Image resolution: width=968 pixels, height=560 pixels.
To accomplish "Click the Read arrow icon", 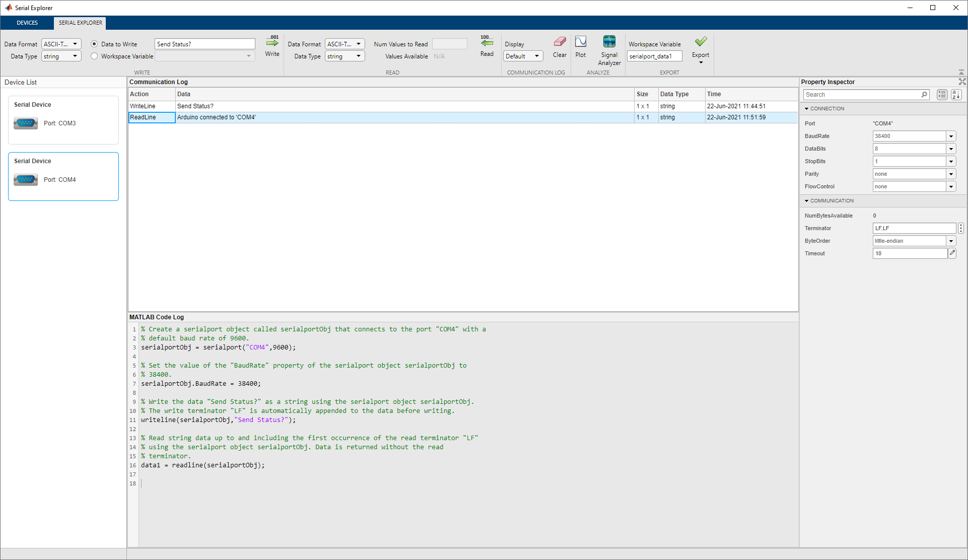I will 487,43.
